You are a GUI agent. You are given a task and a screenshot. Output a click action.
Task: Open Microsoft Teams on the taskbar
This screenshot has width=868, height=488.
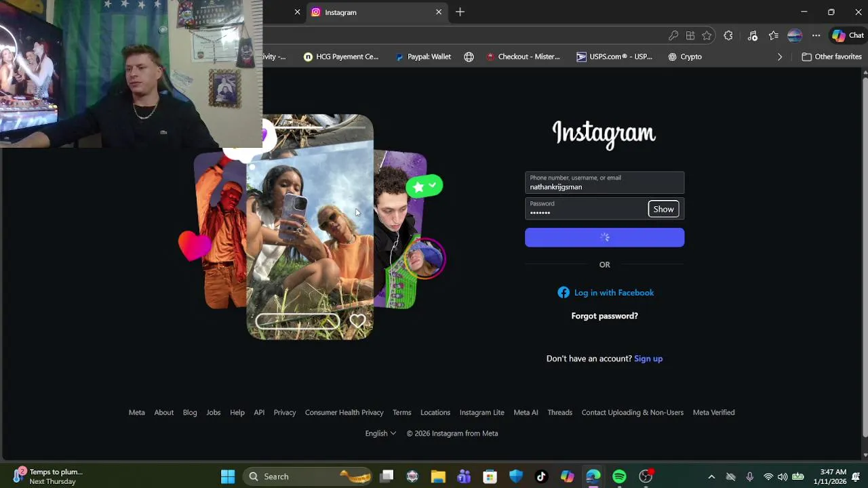[464, 476]
